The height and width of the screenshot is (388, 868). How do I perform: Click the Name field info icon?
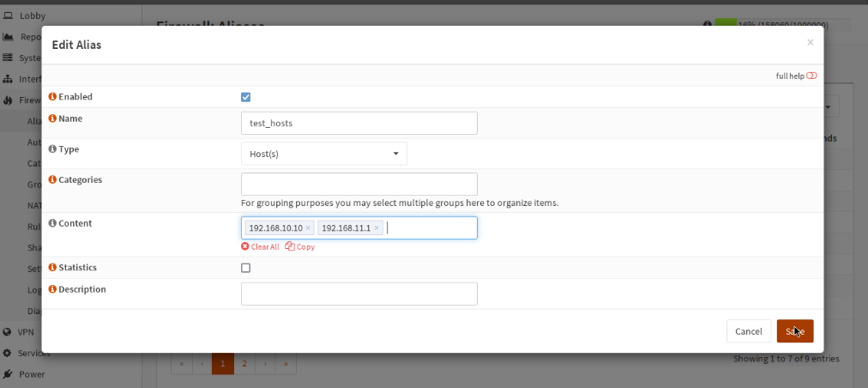point(52,118)
